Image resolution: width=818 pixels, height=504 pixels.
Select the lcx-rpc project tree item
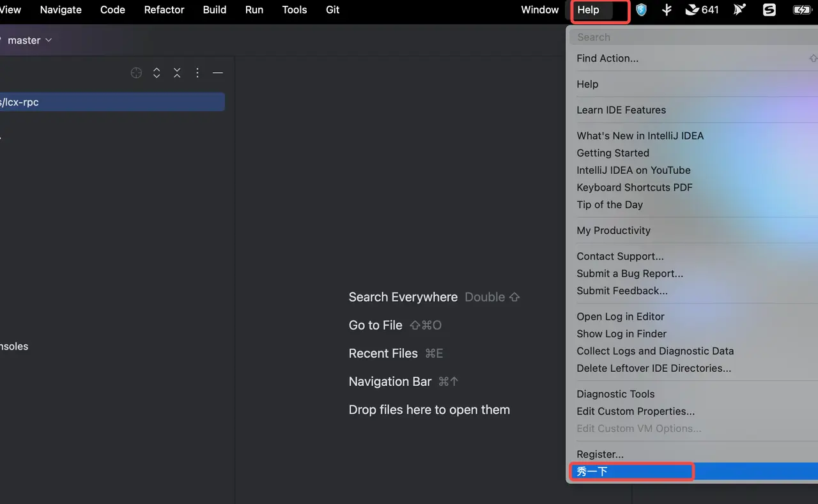112,102
